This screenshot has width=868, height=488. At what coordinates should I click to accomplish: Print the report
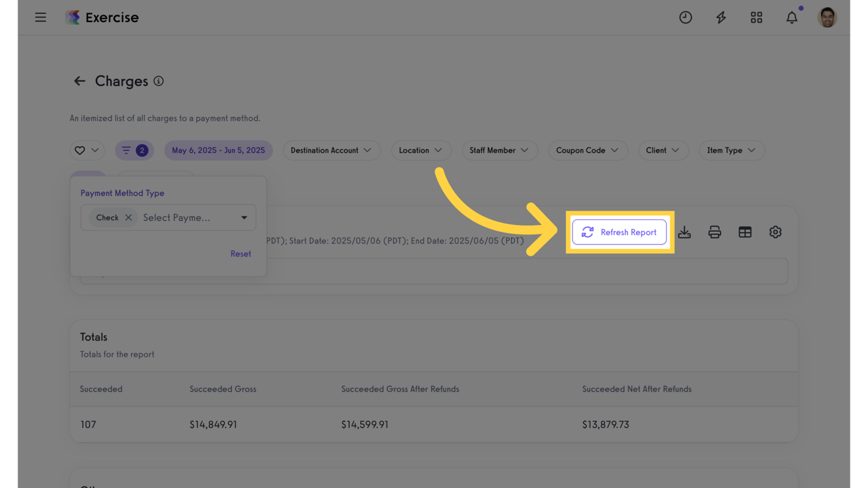(x=715, y=233)
